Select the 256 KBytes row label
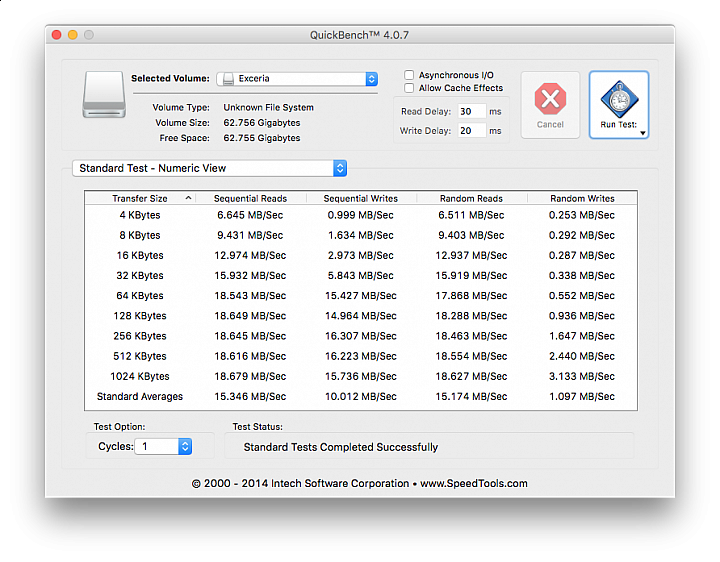This screenshot has width=720, height=562. coord(140,336)
